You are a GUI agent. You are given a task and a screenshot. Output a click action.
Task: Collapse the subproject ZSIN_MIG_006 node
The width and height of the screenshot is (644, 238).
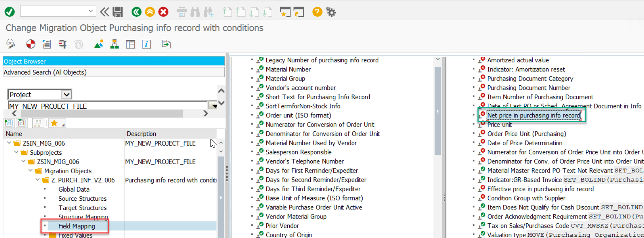(23, 161)
